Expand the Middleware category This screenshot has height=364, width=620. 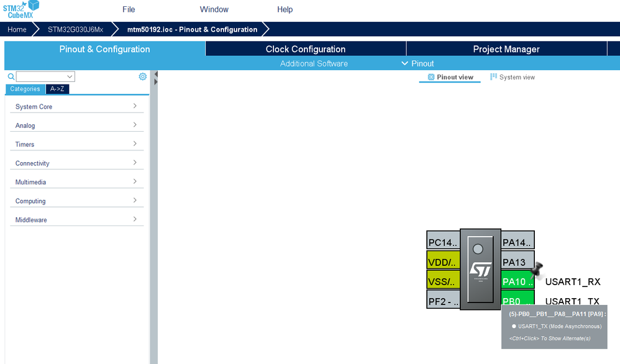pyautogui.click(x=76, y=220)
